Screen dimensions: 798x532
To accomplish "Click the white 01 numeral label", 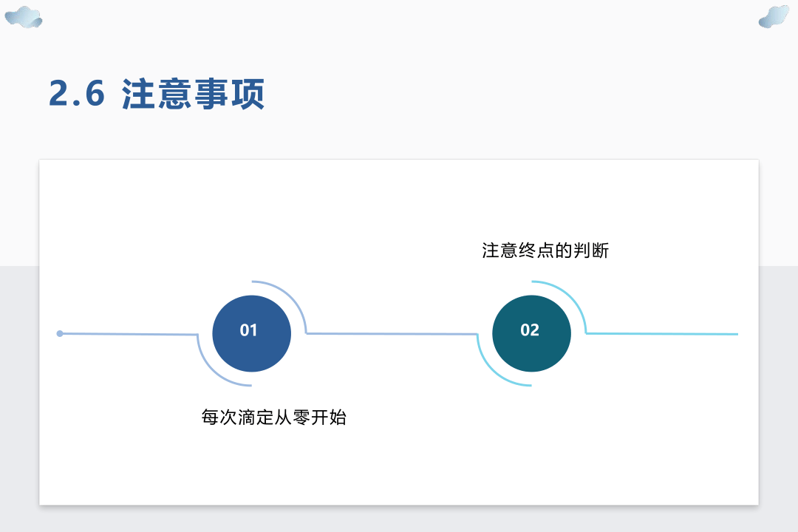I will (248, 330).
